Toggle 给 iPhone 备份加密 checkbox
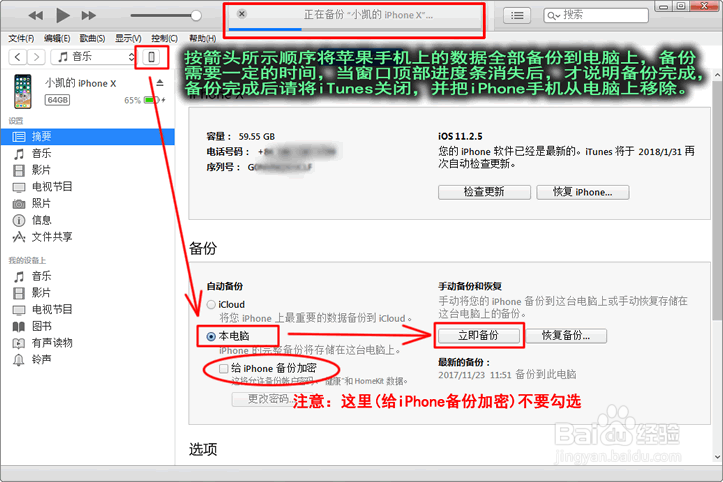Screen dimensions: 723x482 (x=224, y=369)
